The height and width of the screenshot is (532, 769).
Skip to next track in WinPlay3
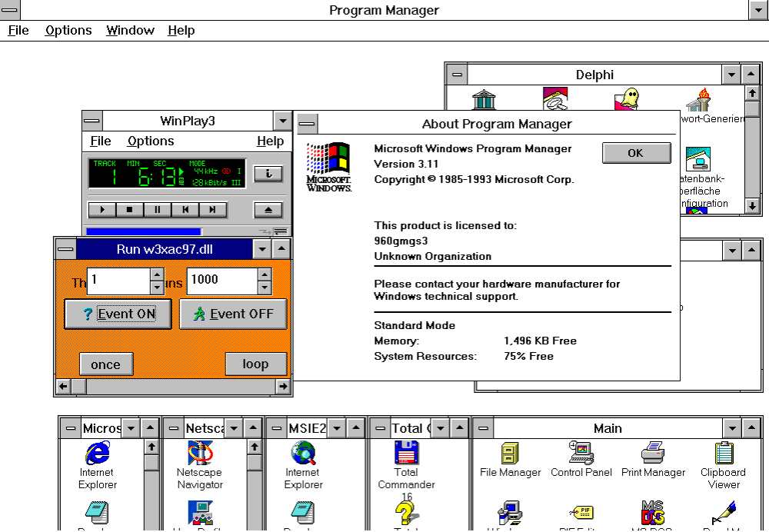[x=212, y=210]
